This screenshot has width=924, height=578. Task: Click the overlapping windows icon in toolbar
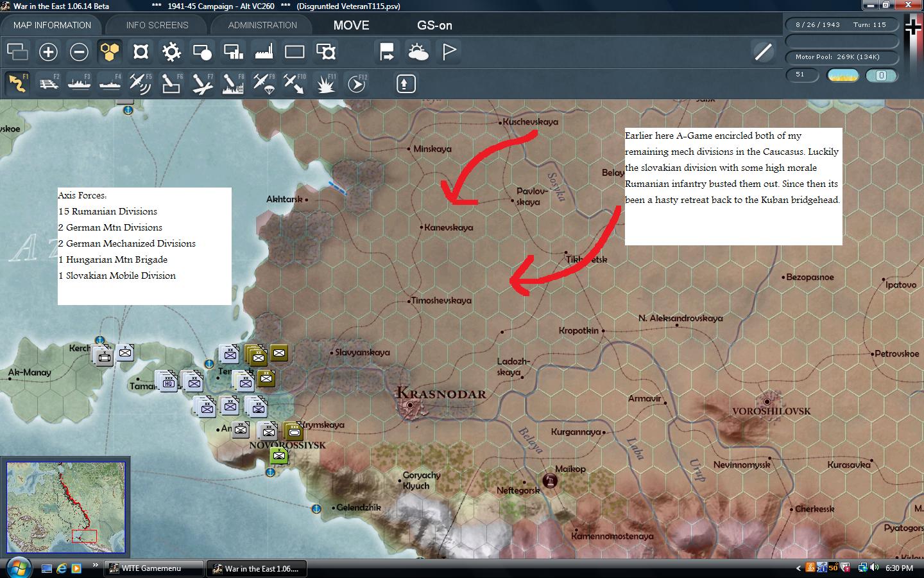tap(17, 52)
